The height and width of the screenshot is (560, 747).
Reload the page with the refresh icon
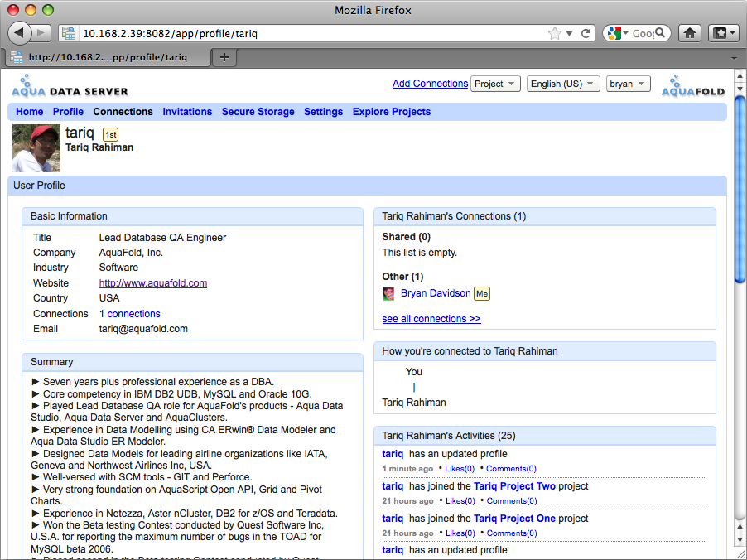[x=586, y=33]
